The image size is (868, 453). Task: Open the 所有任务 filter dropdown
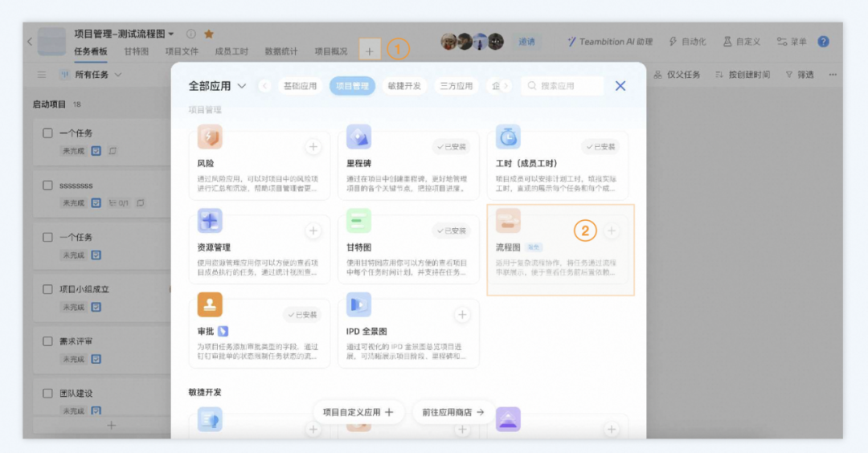118,75
